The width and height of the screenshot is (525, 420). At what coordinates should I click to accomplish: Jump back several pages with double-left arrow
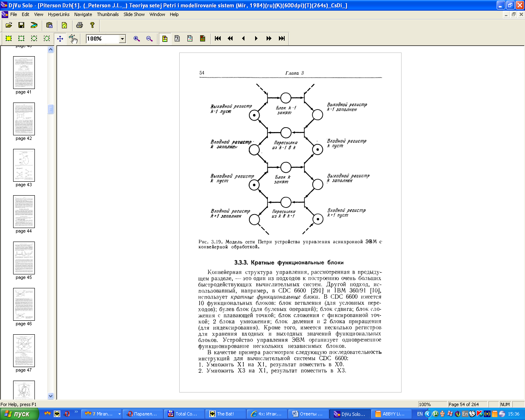point(231,39)
